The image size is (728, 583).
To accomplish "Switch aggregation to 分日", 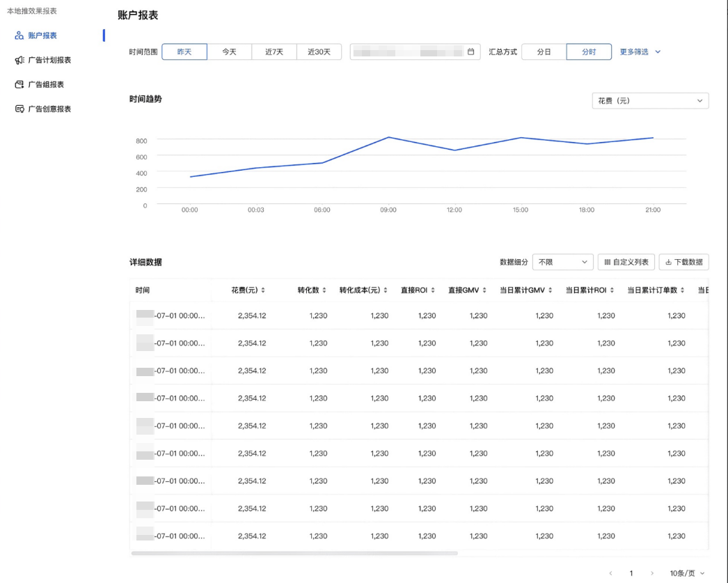I will [544, 52].
